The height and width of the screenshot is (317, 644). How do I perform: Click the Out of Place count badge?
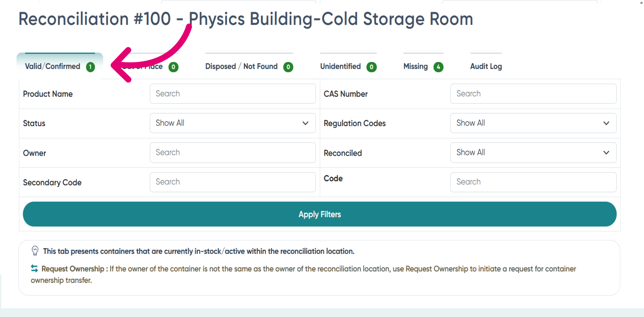click(x=173, y=67)
